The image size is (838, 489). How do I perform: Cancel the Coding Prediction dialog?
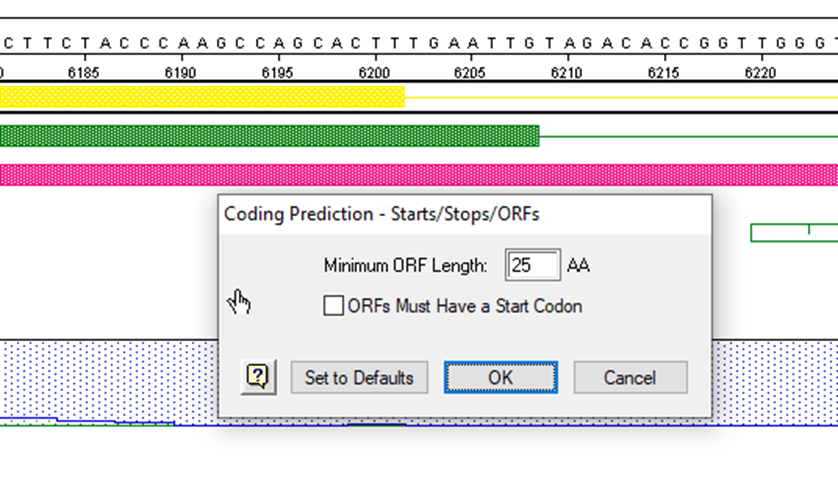(629, 377)
